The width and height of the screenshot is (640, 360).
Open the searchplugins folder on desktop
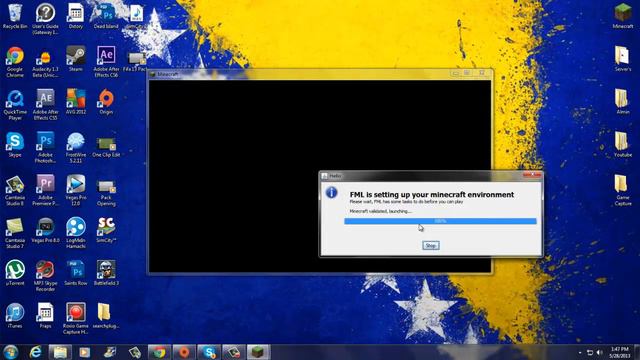[x=105, y=316]
